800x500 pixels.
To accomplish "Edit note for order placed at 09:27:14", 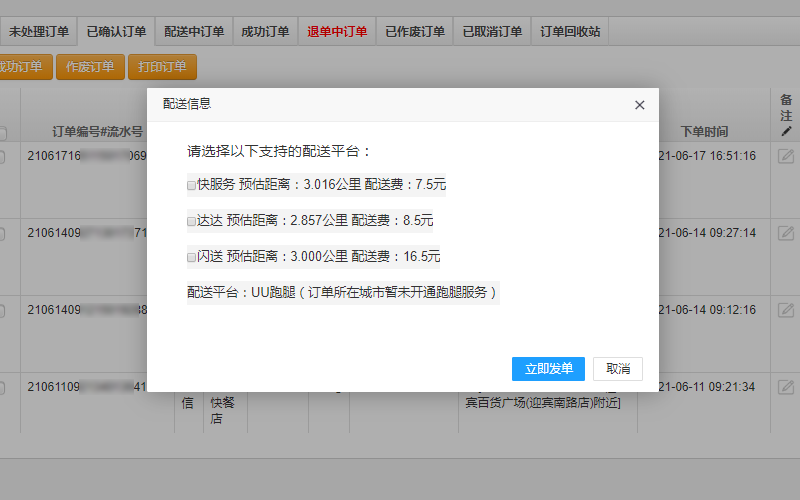I will click(x=786, y=233).
